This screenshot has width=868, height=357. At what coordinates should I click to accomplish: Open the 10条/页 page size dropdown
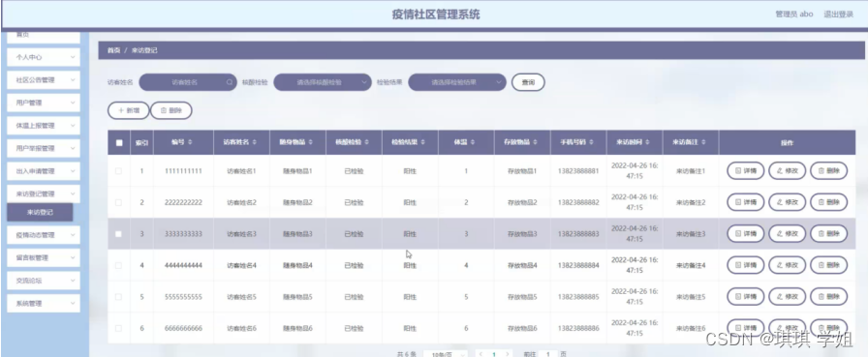[x=446, y=354]
